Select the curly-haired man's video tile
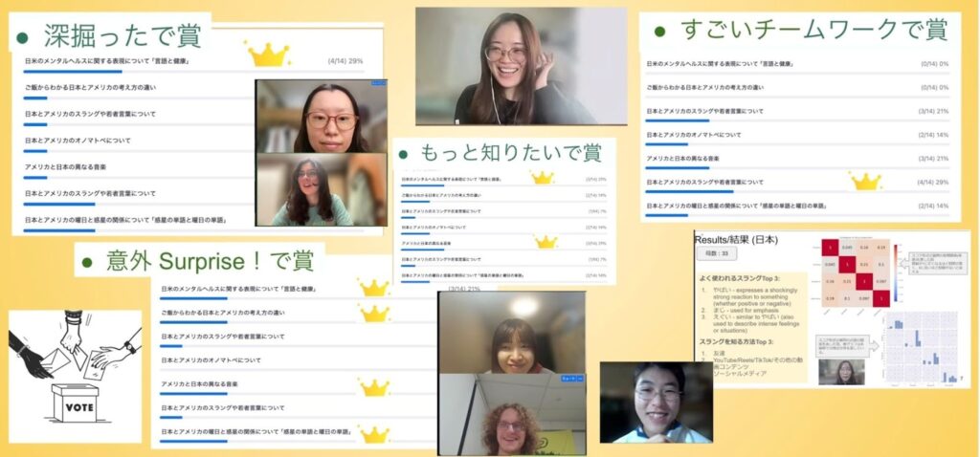Viewport: 980px width, 457px height. tap(511, 414)
